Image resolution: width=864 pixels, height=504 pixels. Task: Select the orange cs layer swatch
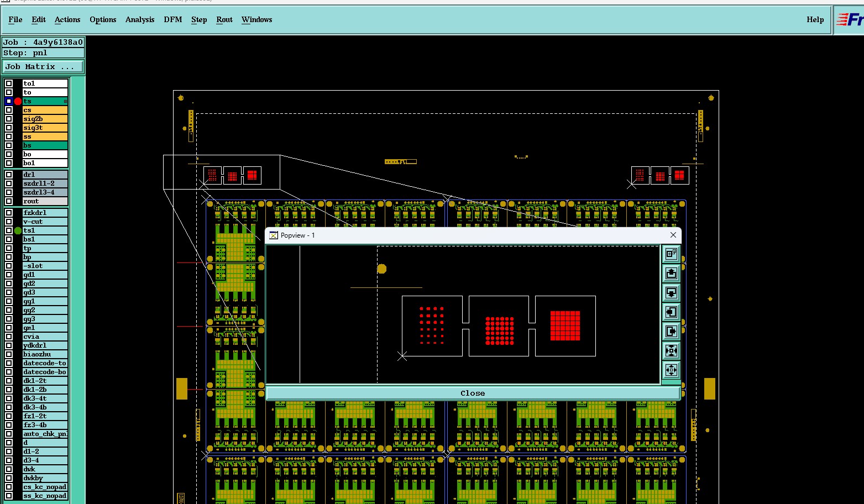pyautogui.click(x=45, y=110)
